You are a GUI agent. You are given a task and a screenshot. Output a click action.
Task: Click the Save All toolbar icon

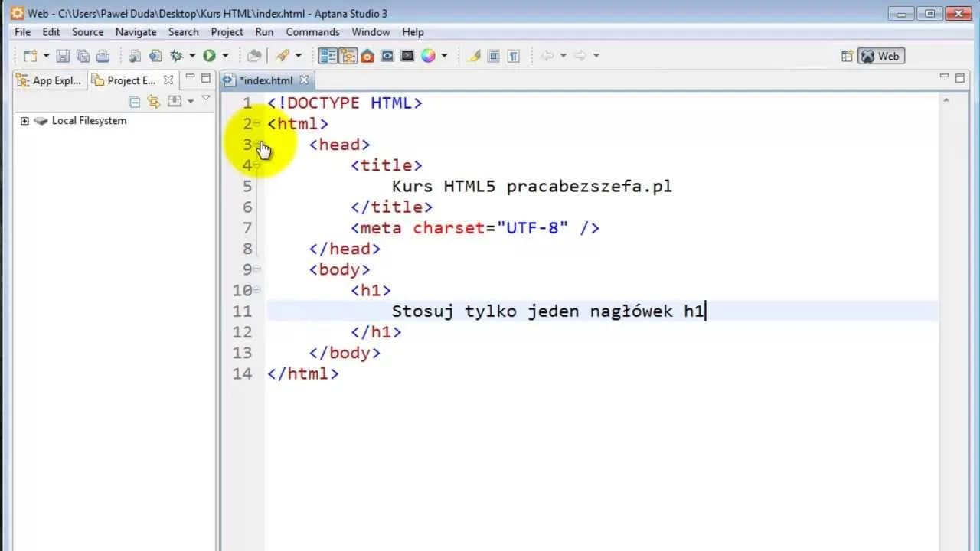pos(83,55)
